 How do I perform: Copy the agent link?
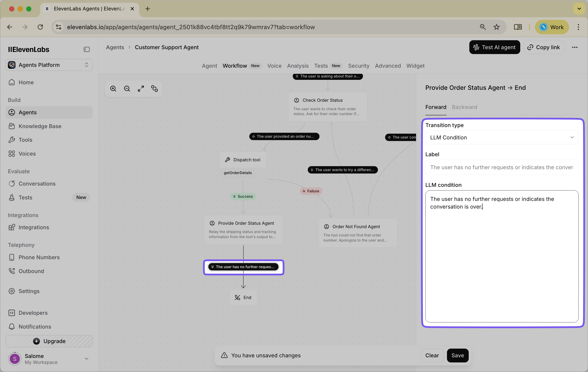(x=544, y=47)
